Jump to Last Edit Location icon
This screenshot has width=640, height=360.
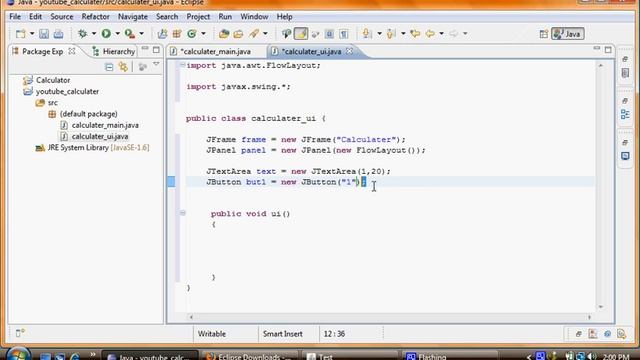(x=415, y=34)
